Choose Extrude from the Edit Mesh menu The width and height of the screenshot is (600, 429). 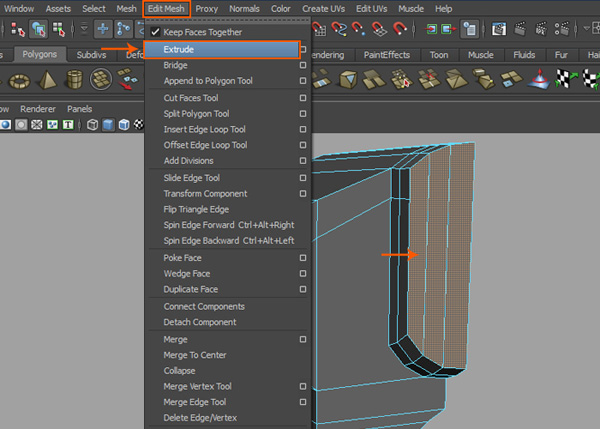point(222,49)
